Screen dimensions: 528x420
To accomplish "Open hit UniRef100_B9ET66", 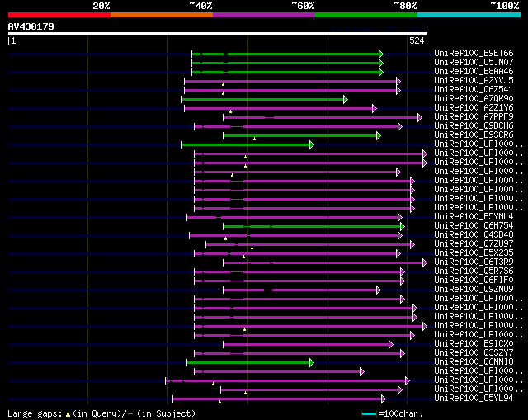I will 474,53.
